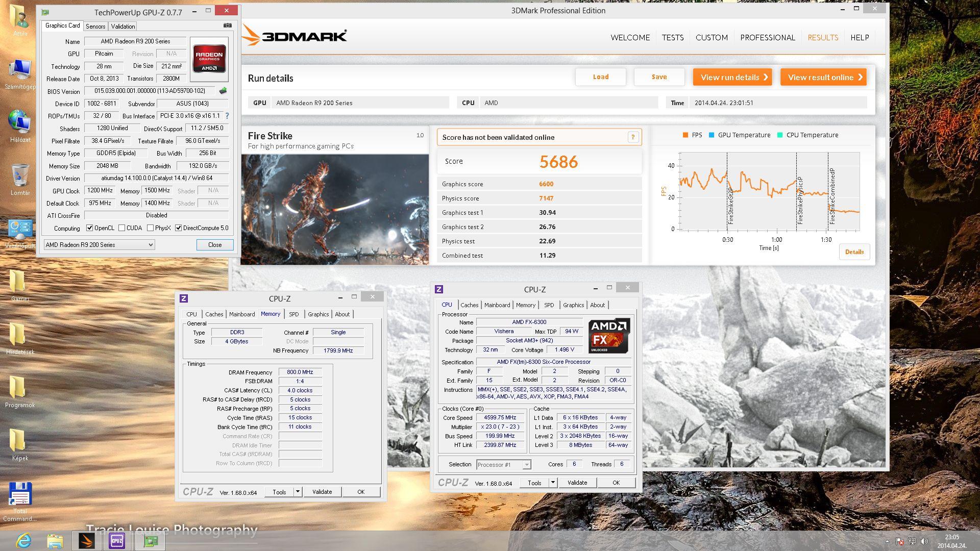Screen dimensions: 980x551
Task: Click the GPU-Z title bar app icon
Action: 45,12
